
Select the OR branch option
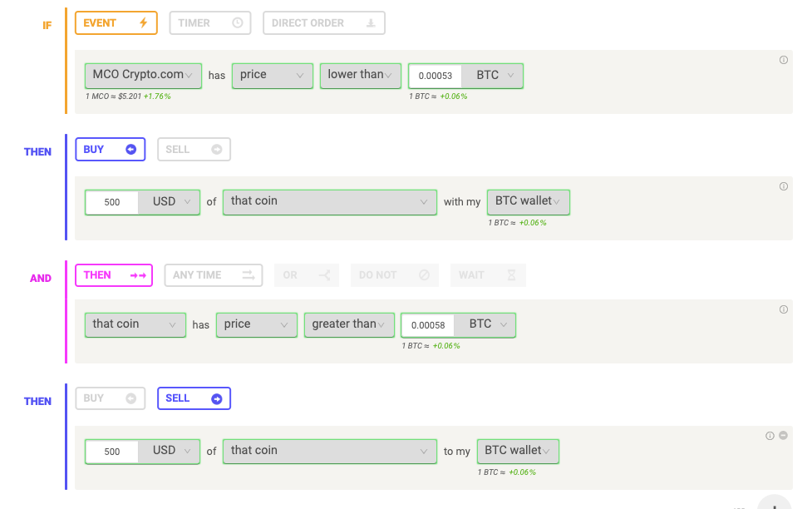pos(307,275)
